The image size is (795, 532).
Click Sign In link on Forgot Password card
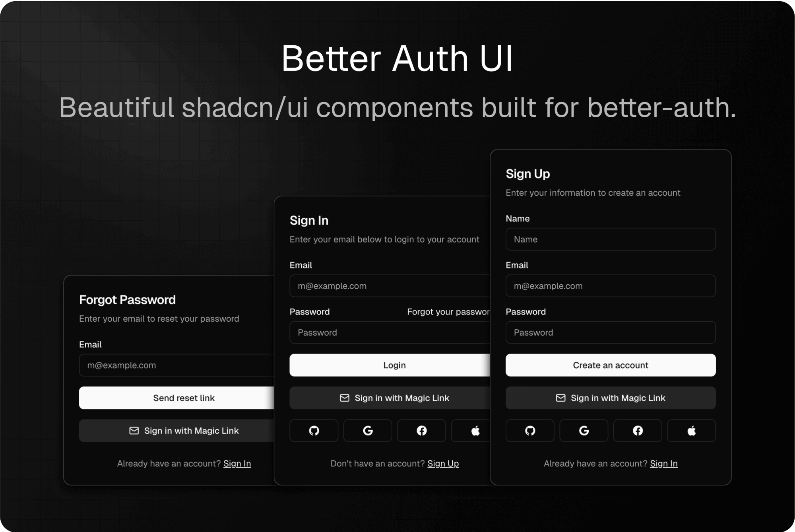(237, 463)
